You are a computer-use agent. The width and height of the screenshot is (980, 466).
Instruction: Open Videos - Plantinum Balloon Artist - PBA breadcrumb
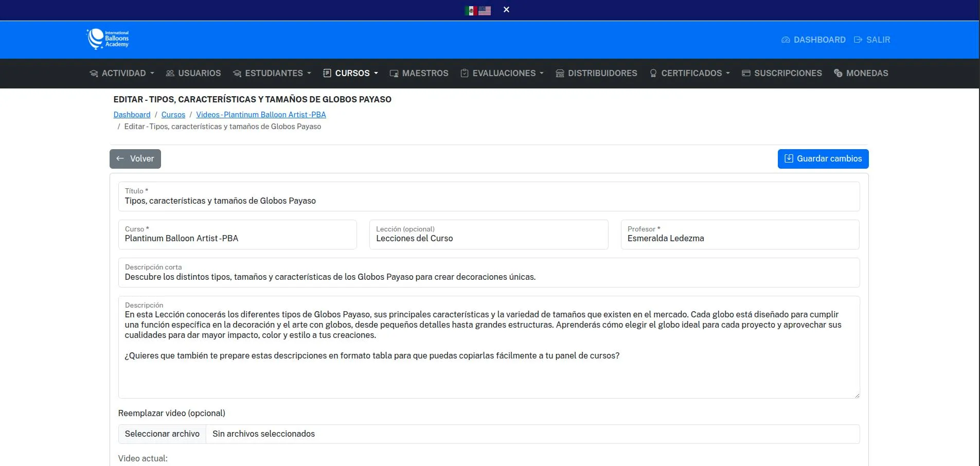pos(261,115)
